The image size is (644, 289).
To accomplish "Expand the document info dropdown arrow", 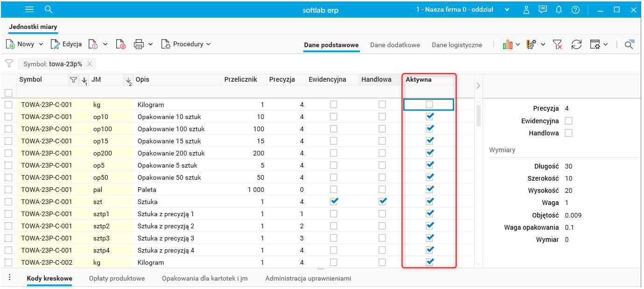I will click(105, 44).
